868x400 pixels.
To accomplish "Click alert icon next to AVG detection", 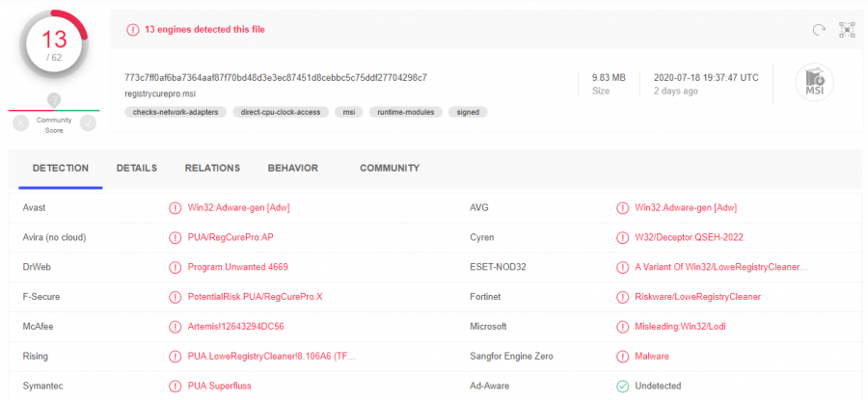I will pyautogui.click(x=622, y=208).
